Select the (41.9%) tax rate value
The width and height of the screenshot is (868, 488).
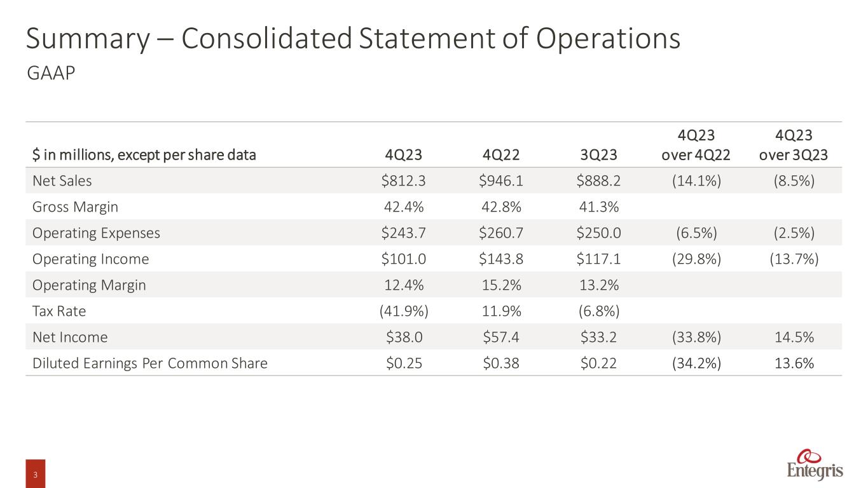403,311
